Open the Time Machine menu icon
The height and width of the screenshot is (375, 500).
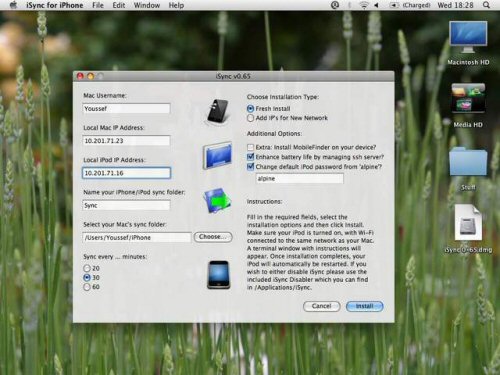tap(335, 5)
